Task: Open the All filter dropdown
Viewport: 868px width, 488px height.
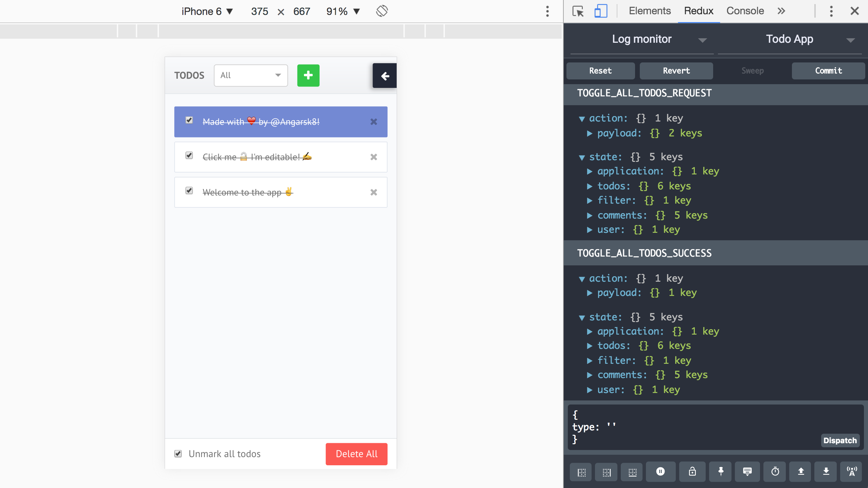Action: pos(251,75)
